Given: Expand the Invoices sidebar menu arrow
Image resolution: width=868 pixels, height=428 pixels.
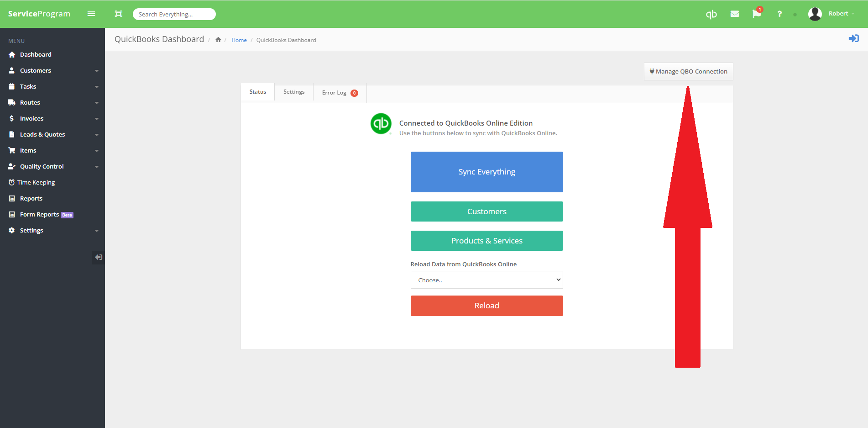Looking at the screenshot, I should point(97,119).
